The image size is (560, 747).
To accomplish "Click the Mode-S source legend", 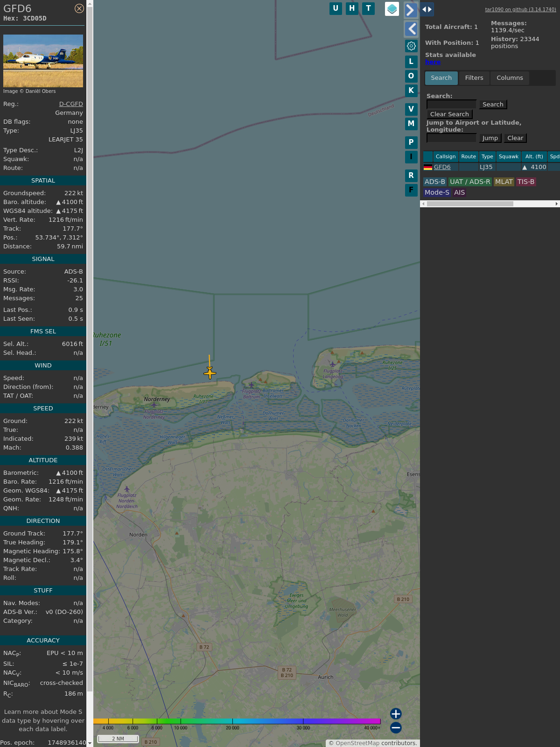I will [437, 193].
